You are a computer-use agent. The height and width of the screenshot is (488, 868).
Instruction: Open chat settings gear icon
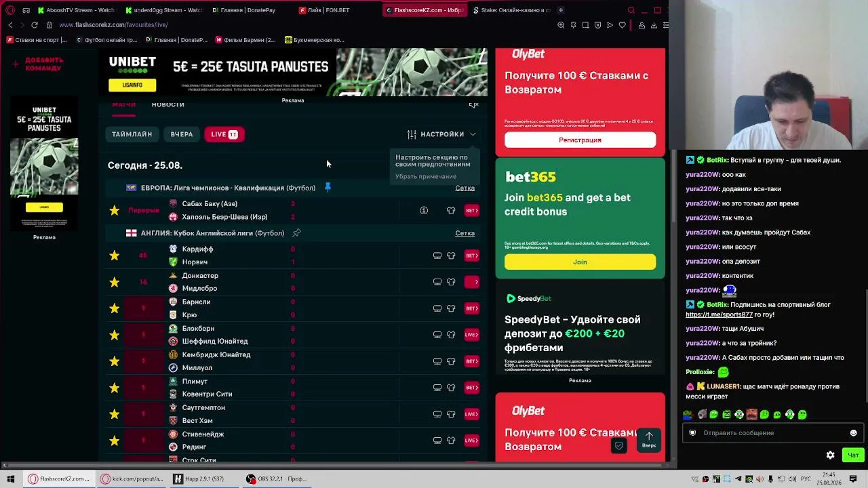830,455
